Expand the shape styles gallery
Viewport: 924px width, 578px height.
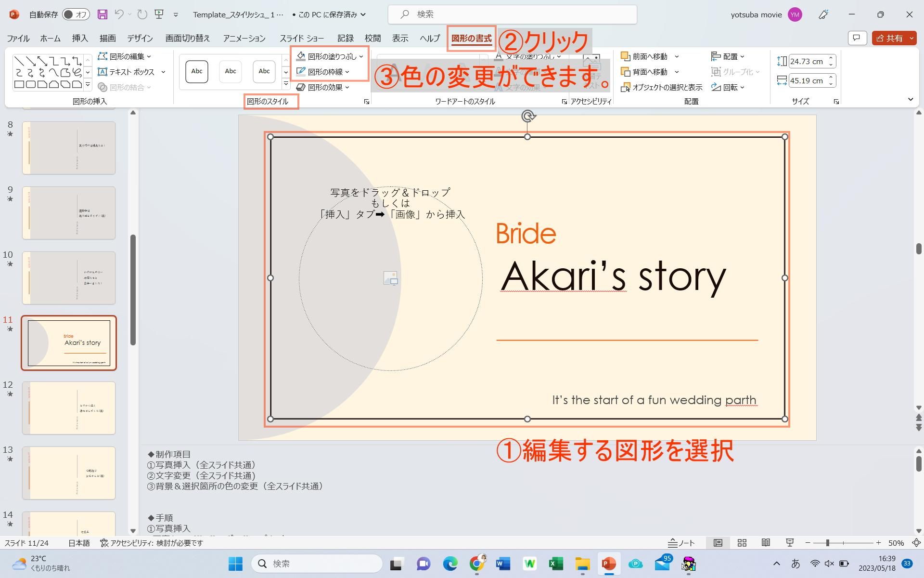tap(286, 84)
